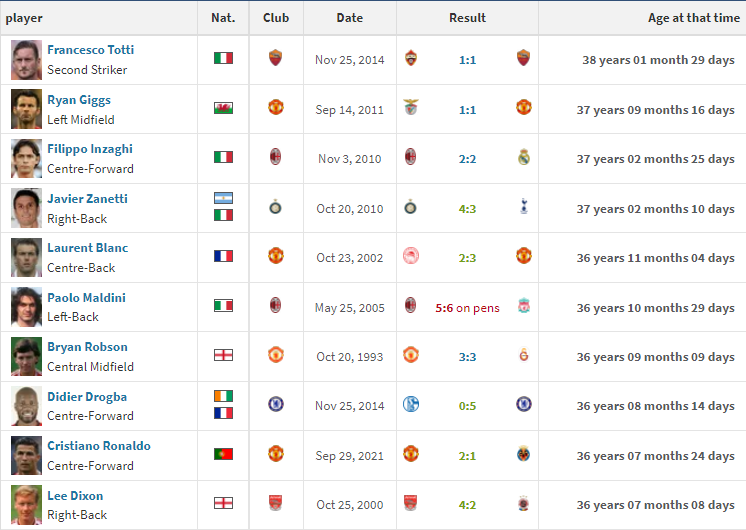
Task: Open the 5:6 on pens match report
Action: pyautogui.click(x=467, y=308)
